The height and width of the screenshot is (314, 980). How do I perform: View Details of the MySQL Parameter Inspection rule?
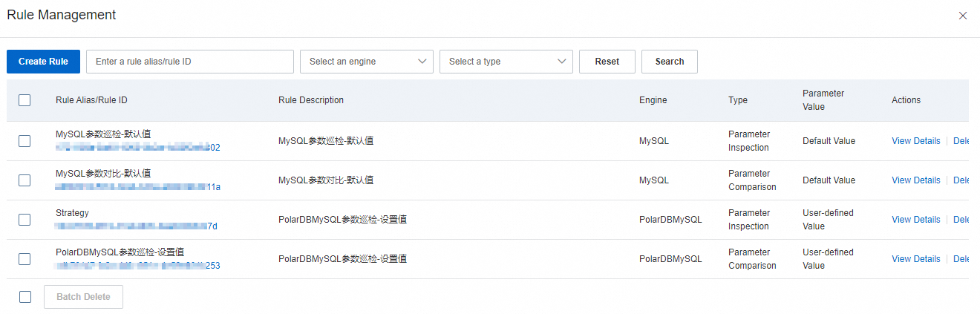click(x=915, y=141)
